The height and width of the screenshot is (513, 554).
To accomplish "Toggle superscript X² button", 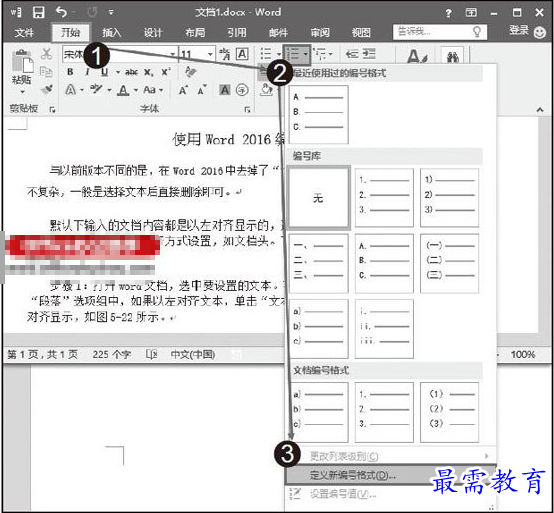I will pyautogui.click(x=166, y=72).
